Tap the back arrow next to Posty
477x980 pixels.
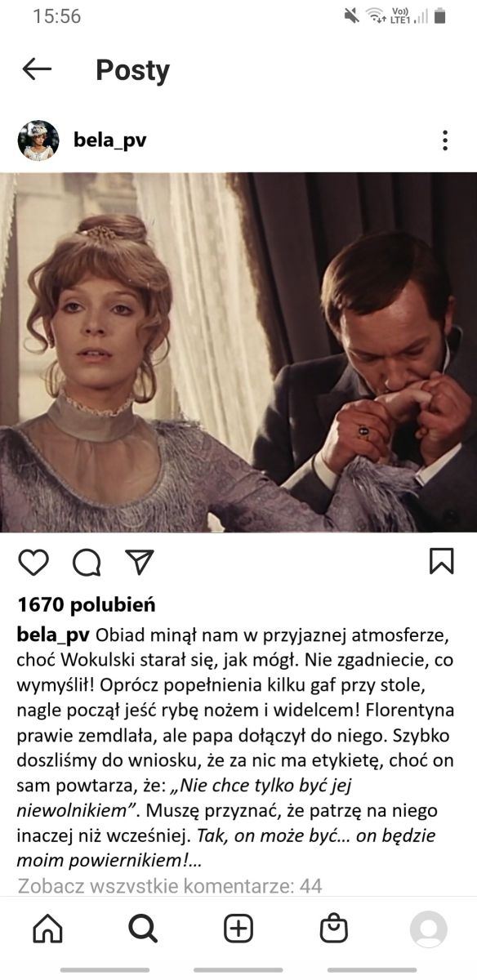click(37, 69)
